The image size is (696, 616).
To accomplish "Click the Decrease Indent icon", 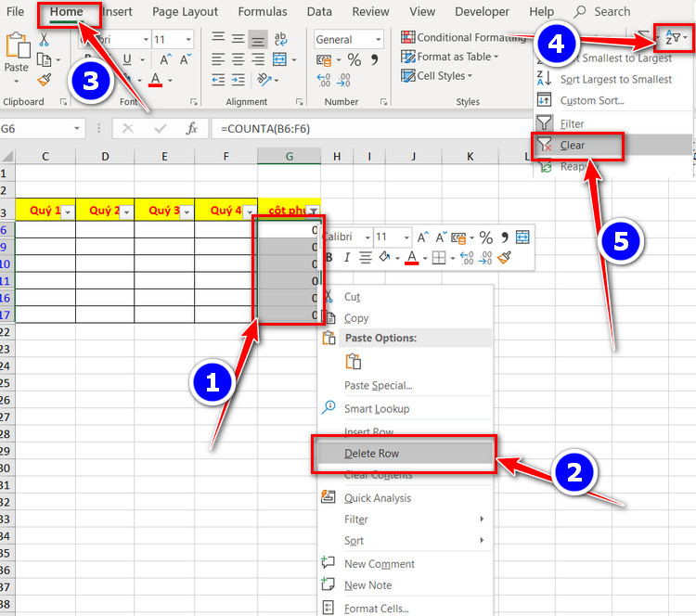I will click(x=218, y=80).
